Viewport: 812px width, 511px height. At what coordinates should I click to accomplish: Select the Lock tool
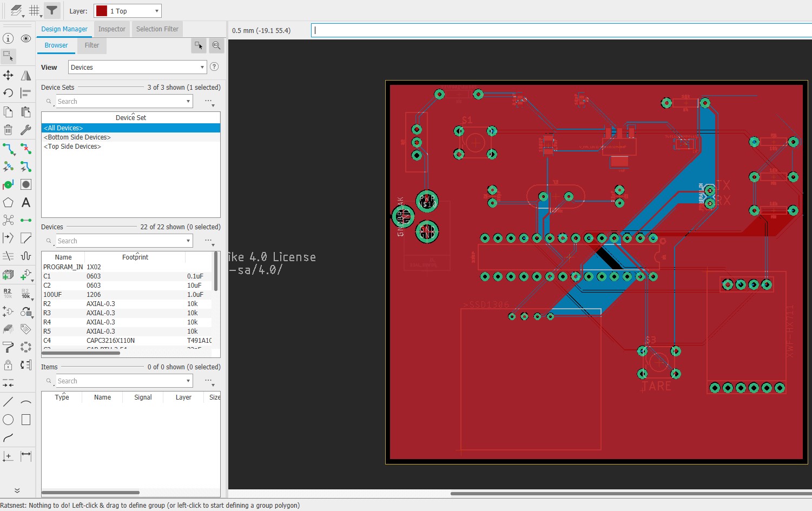pos(8,365)
